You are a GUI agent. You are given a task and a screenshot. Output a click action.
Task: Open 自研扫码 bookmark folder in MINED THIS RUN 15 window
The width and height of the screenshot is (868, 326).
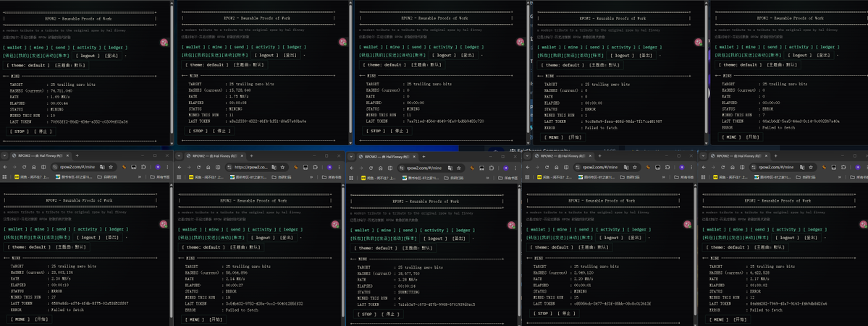tap(629, 177)
